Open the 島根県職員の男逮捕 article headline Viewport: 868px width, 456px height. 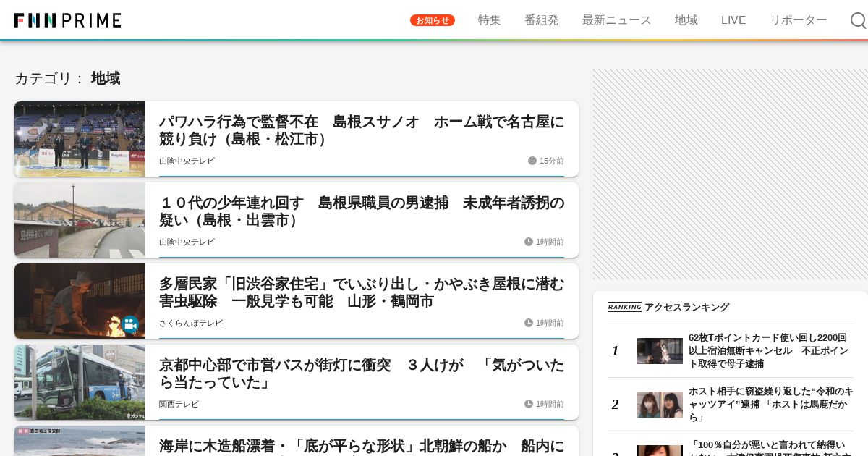pyautogui.click(x=362, y=211)
